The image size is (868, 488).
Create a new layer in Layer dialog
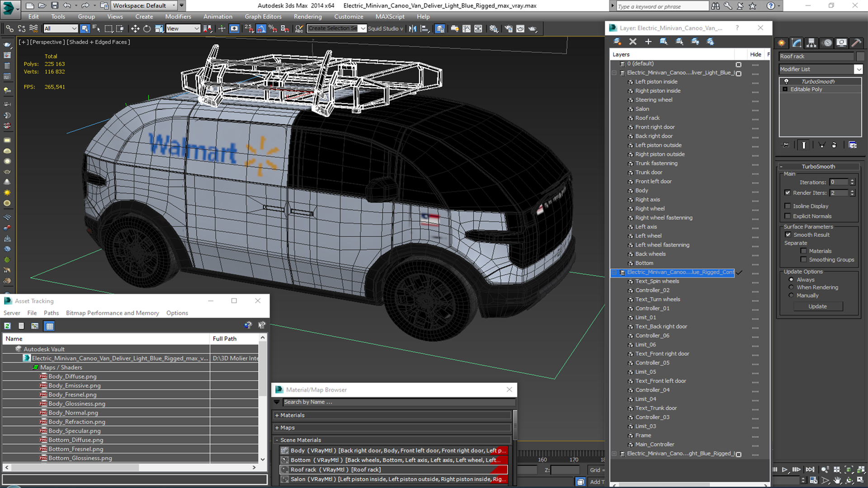617,42
